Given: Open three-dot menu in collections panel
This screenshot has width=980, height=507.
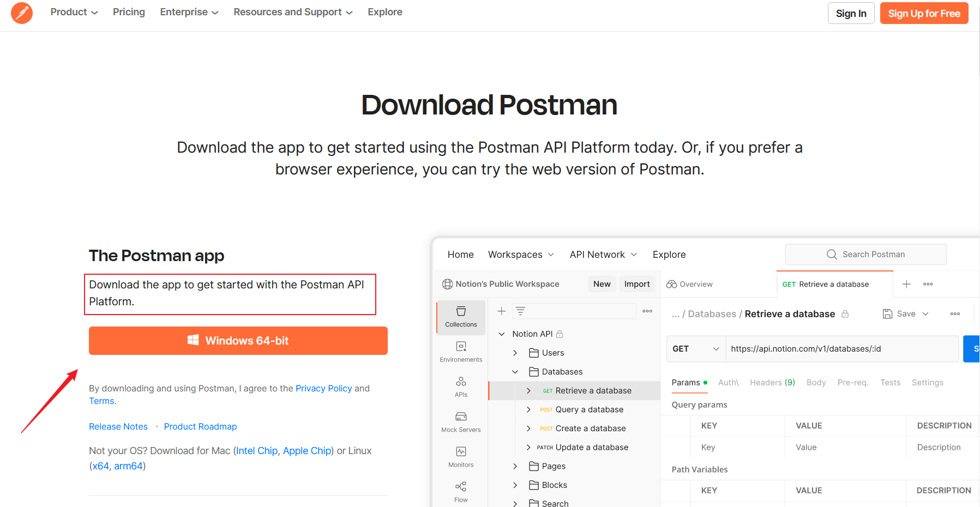Looking at the screenshot, I should (x=647, y=311).
